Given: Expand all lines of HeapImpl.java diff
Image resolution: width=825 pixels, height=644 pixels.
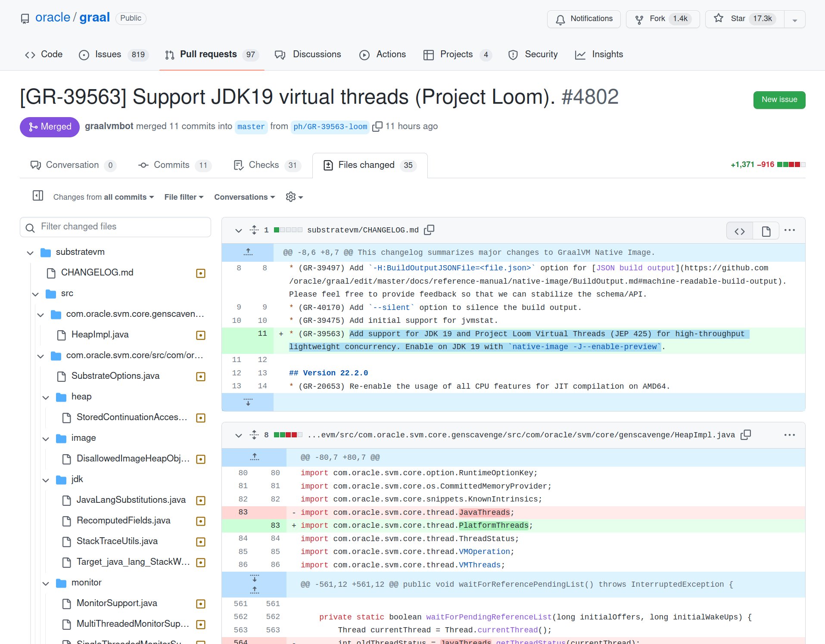Looking at the screenshot, I should pyautogui.click(x=254, y=435).
